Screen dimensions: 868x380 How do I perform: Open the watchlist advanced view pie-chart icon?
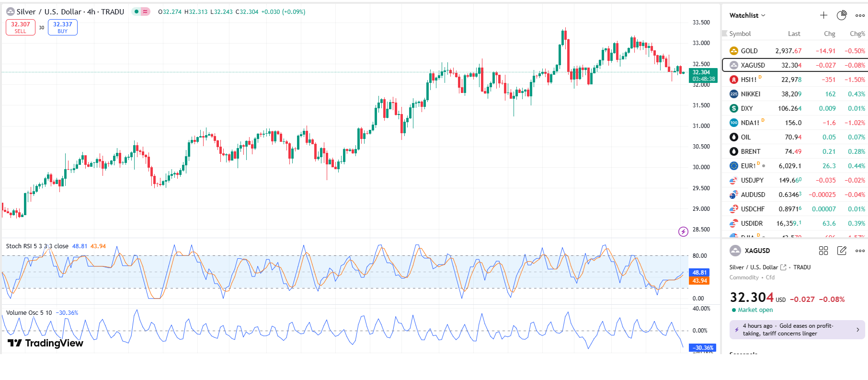click(842, 15)
